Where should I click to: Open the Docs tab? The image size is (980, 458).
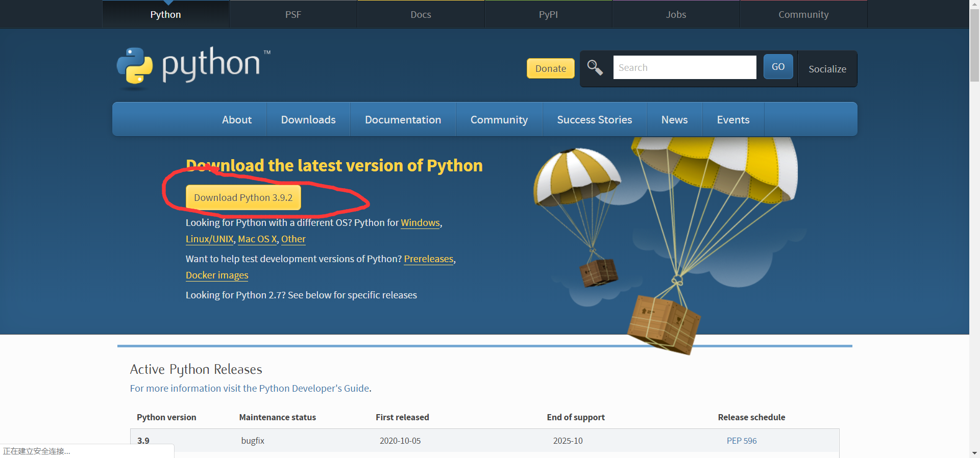421,14
